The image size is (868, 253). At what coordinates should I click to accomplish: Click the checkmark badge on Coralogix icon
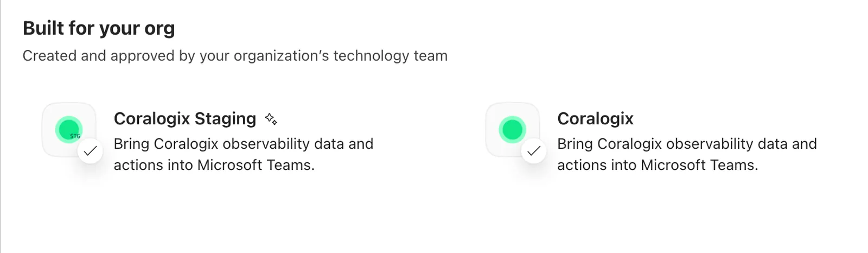click(534, 151)
